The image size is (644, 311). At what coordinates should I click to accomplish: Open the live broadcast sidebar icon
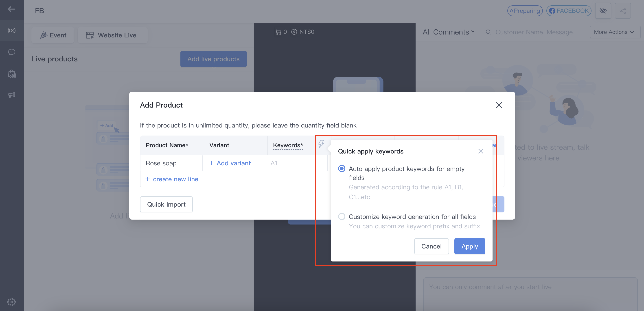[x=11, y=30]
